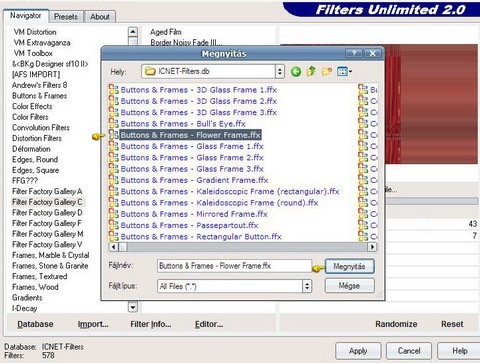The image size is (480, 363).
Task: Open the Fájltípus All Files dropdown
Action: coord(307,286)
